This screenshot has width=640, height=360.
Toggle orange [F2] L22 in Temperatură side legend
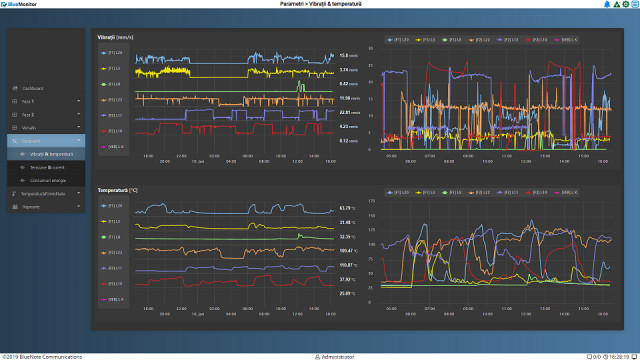point(112,252)
